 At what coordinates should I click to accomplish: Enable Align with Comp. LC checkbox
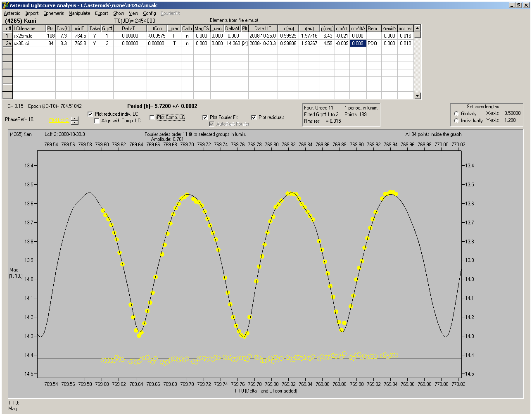[97, 121]
